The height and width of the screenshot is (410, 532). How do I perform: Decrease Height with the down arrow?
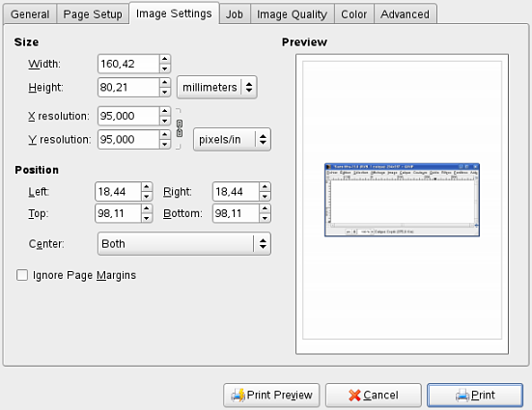point(165,92)
